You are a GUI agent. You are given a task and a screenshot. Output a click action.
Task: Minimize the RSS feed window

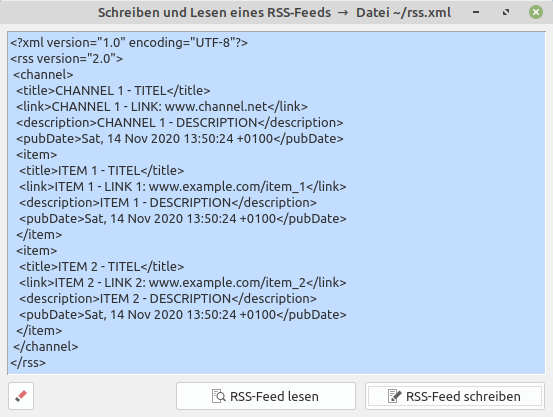[x=476, y=12]
